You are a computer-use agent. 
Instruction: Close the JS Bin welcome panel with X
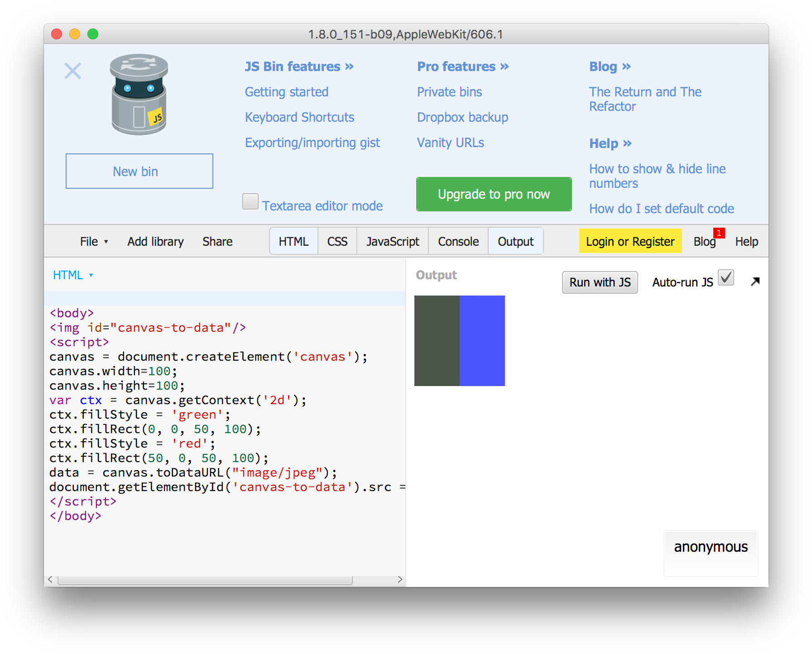(72, 71)
